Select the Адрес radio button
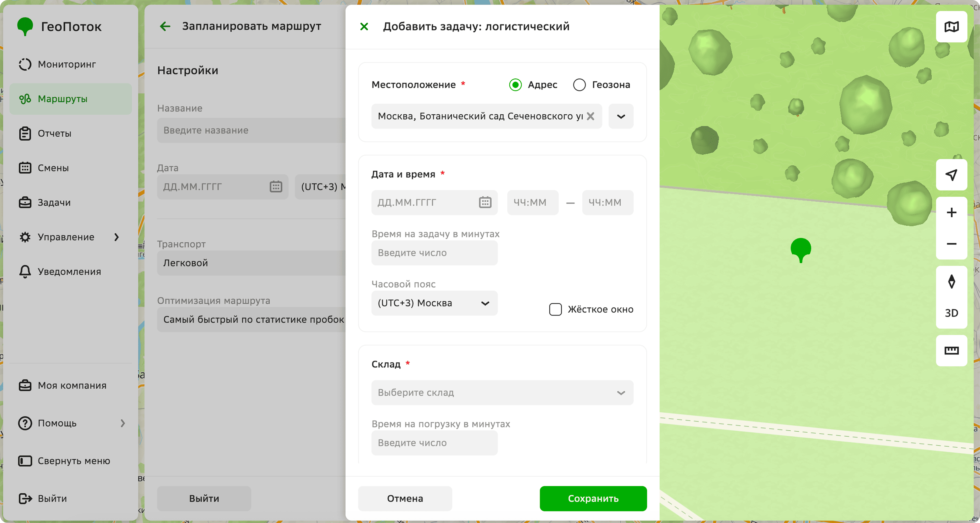 (515, 85)
